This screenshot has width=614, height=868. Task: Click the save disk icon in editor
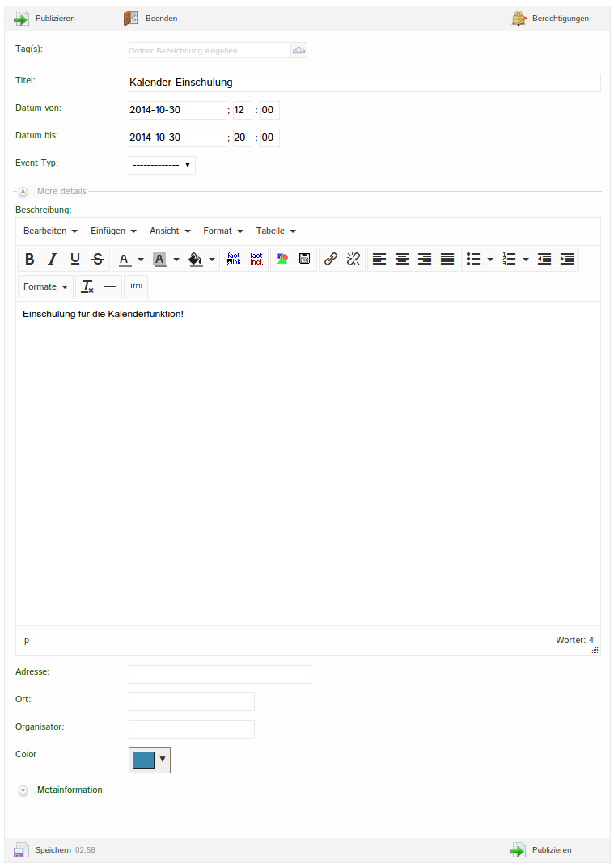coord(304,259)
